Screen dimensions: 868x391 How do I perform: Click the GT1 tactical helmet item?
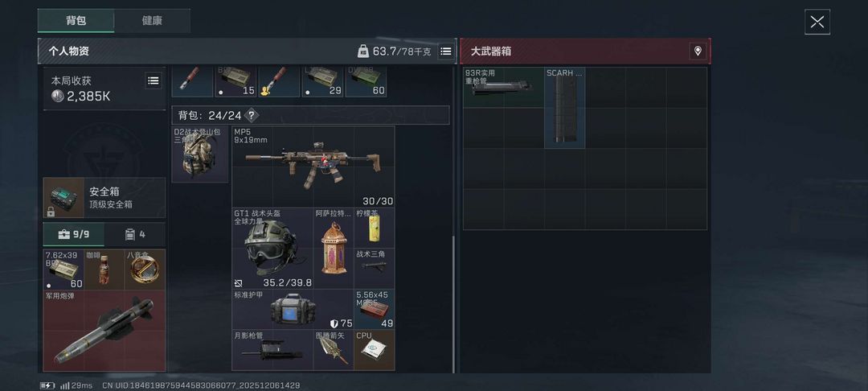(272, 248)
